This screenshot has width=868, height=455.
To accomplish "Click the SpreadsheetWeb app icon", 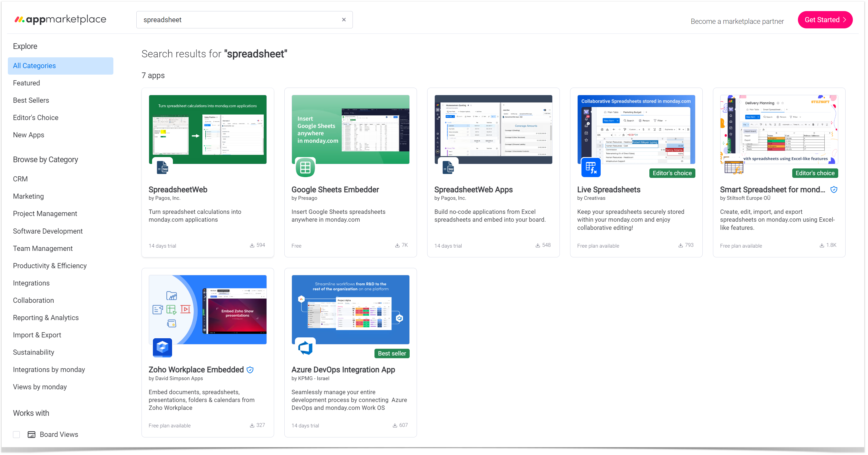I will (162, 167).
